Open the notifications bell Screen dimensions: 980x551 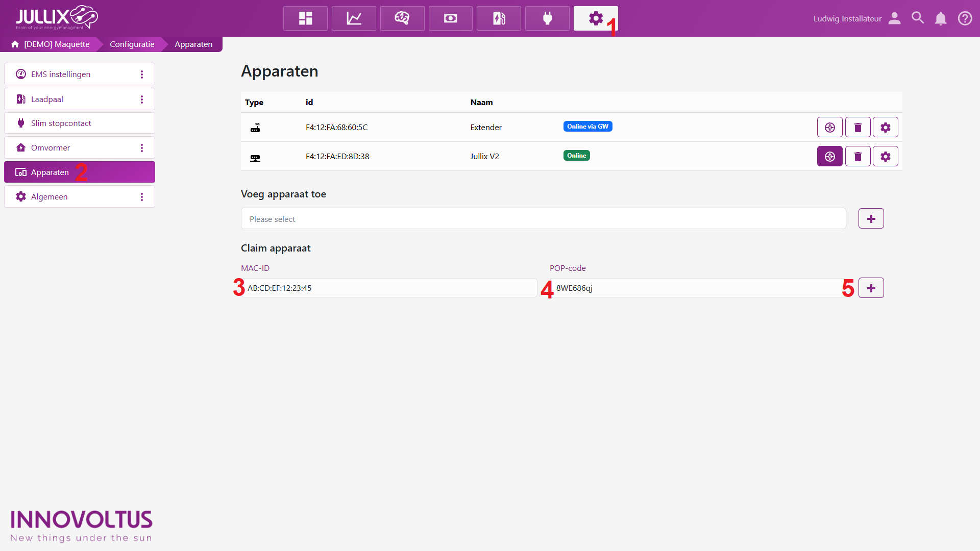point(940,18)
